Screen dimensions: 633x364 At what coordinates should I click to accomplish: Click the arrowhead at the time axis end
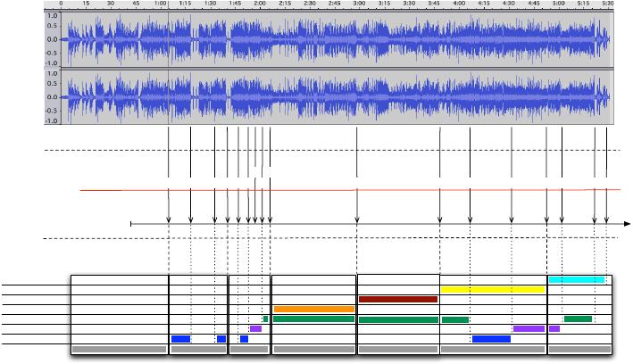(627, 223)
